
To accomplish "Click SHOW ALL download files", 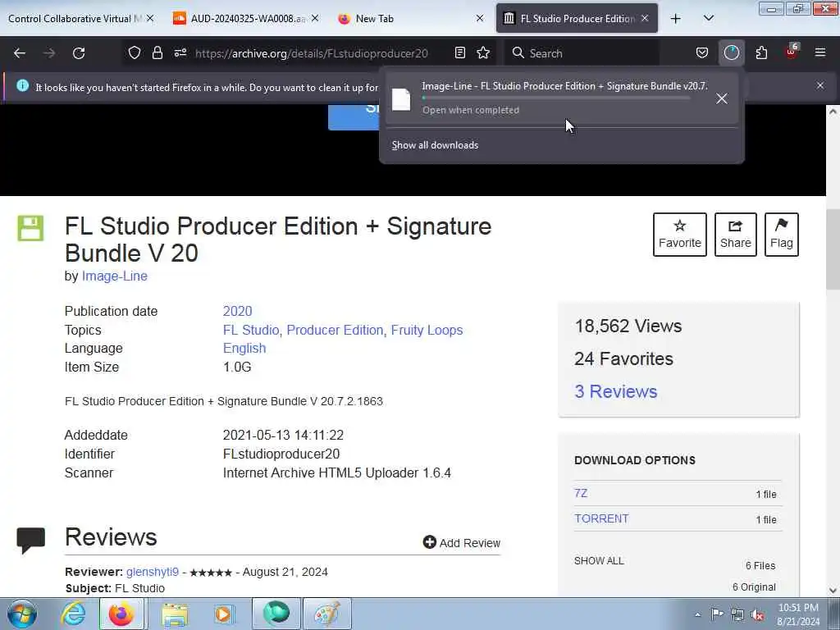I will pyautogui.click(x=598, y=561).
